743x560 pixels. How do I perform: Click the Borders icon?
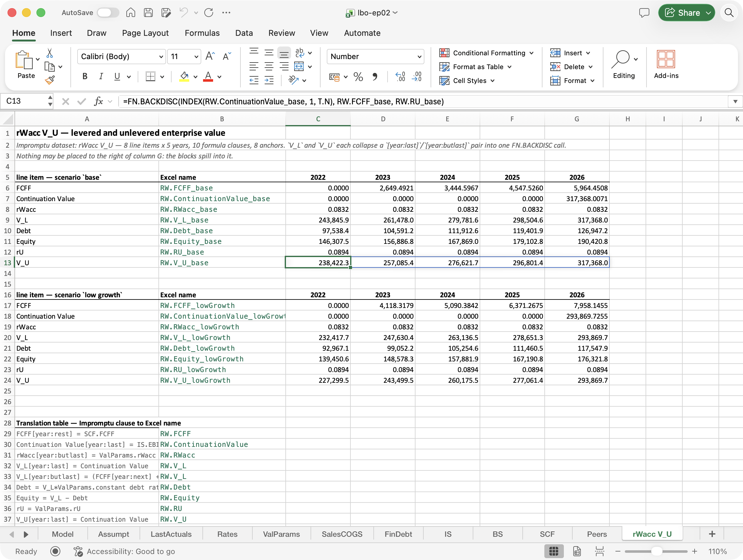(x=150, y=77)
